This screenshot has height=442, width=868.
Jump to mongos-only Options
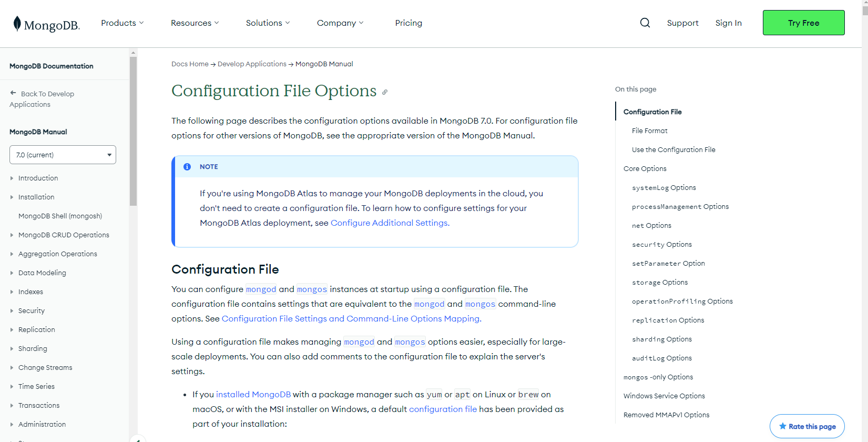(658, 377)
